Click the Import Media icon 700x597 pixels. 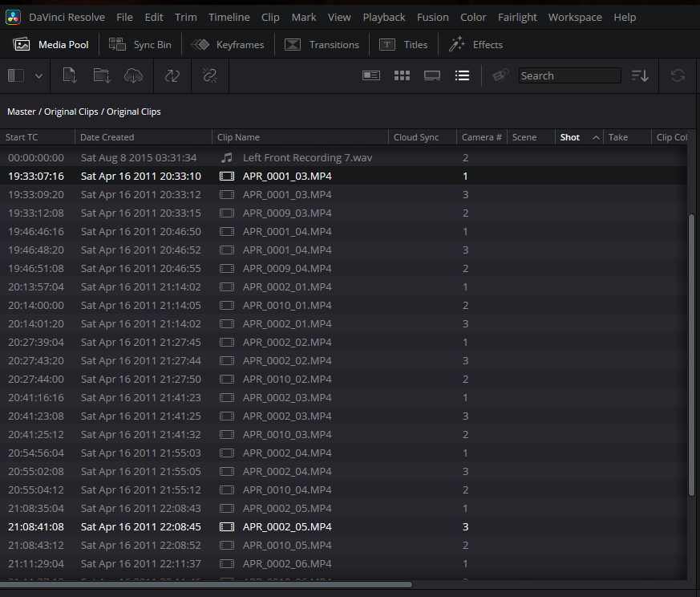coord(70,75)
